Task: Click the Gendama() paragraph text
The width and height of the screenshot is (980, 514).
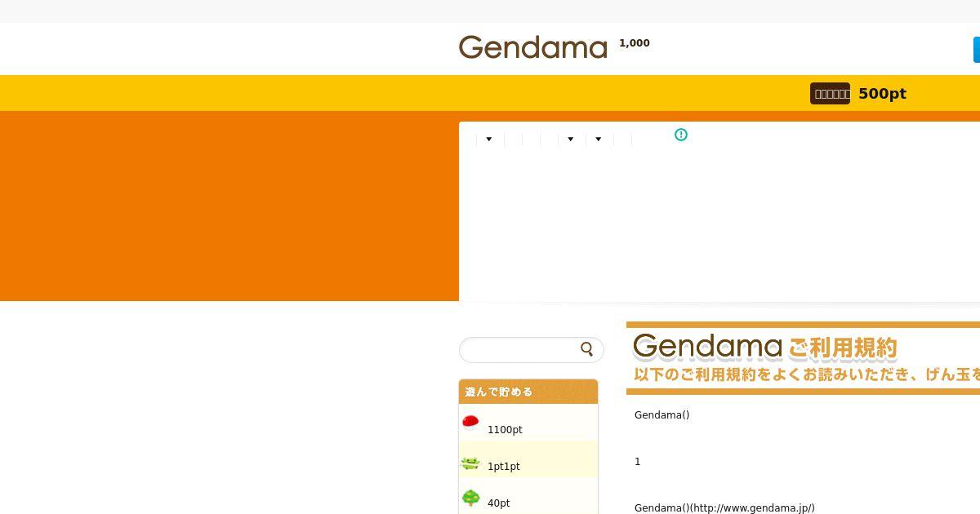Action: tap(661, 415)
